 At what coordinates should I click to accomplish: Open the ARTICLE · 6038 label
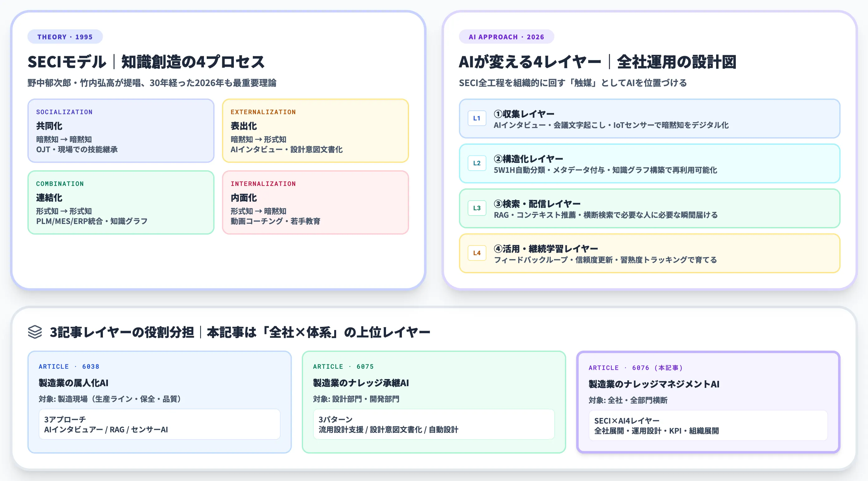(69, 367)
